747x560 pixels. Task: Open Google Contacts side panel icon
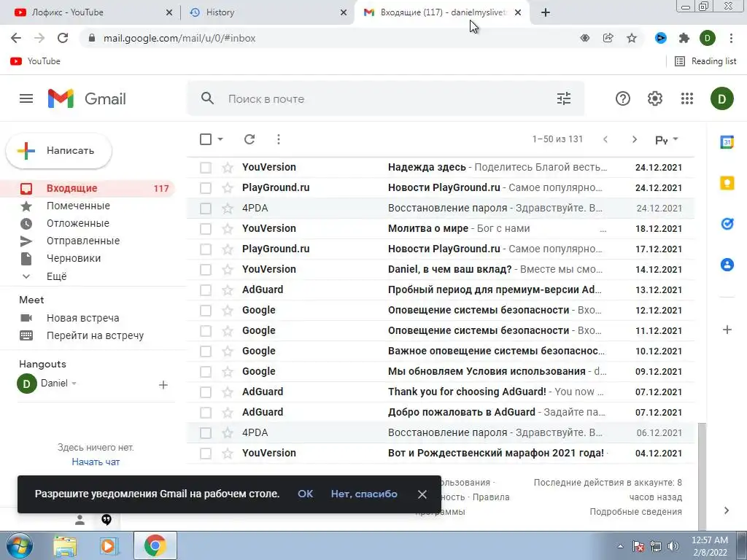(x=727, y=264)
